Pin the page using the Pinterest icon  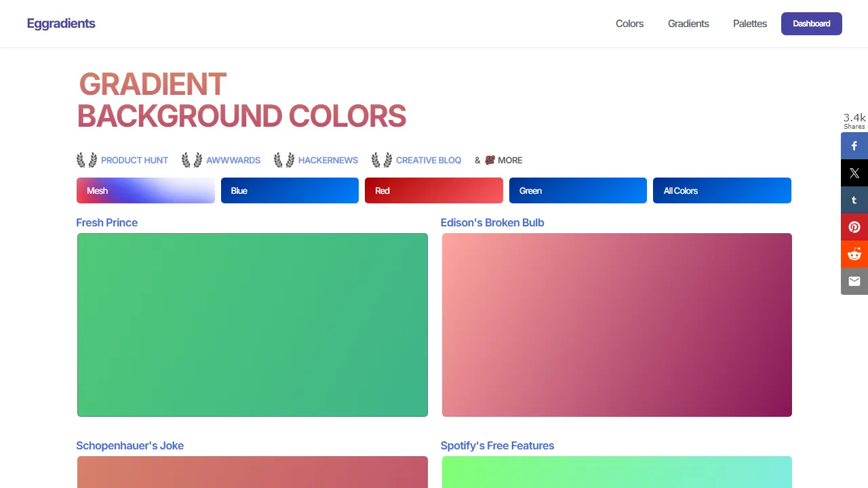click(x=854, y=226)
